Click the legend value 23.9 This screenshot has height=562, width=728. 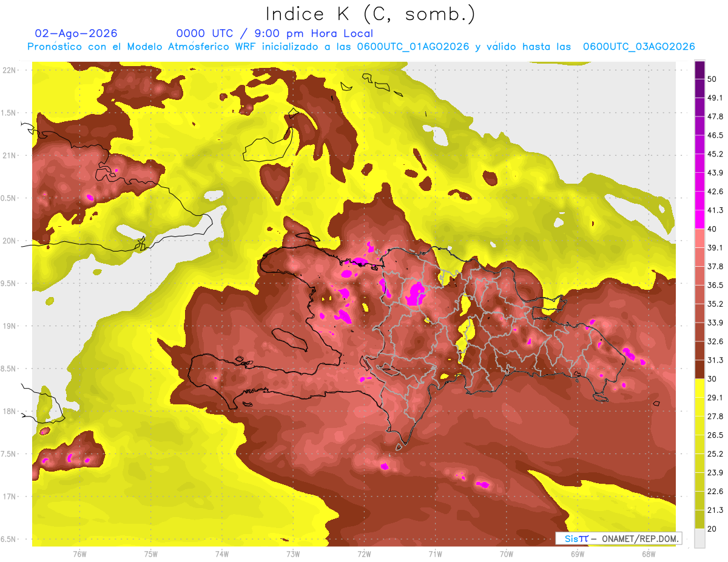[715, 472]
